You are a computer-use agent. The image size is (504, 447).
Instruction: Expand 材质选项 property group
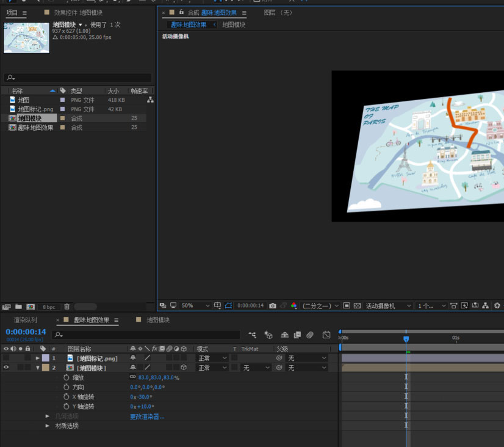(47, 426)
